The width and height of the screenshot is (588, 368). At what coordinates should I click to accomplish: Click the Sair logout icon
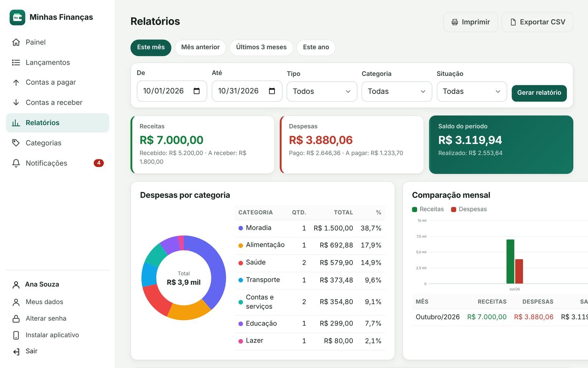click(16, 352)
